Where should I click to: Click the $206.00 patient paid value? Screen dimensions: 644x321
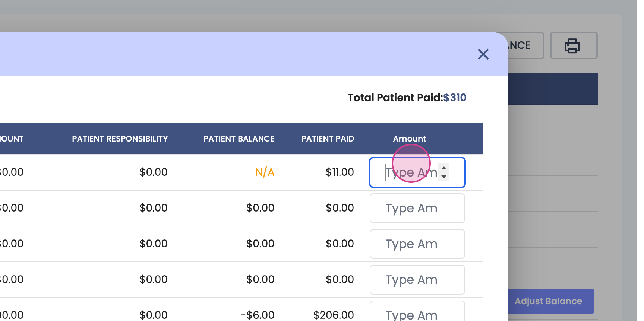pyautogui.click(x=334, y=315)
